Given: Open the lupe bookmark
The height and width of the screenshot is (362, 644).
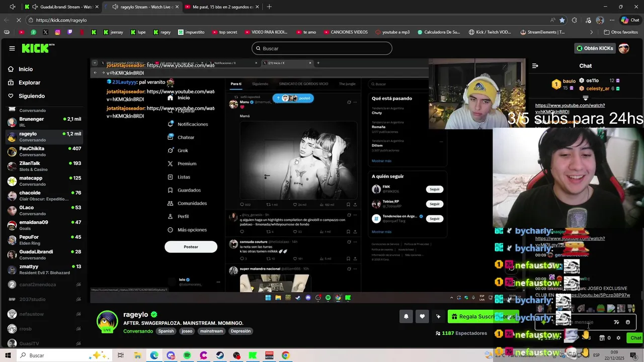Looking at the screenshot, I should pos(138,32).
